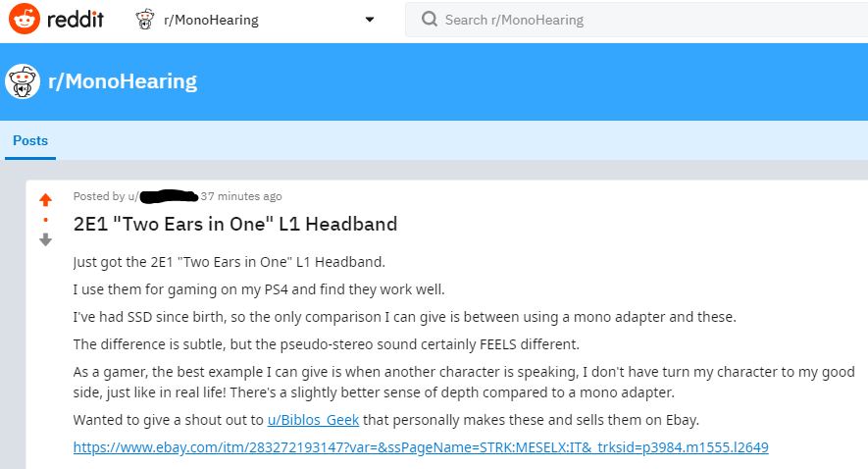This screenshot has width=868, height=469.
Task: Downvote the 2E1 headband post
Action: coord(45,239)
